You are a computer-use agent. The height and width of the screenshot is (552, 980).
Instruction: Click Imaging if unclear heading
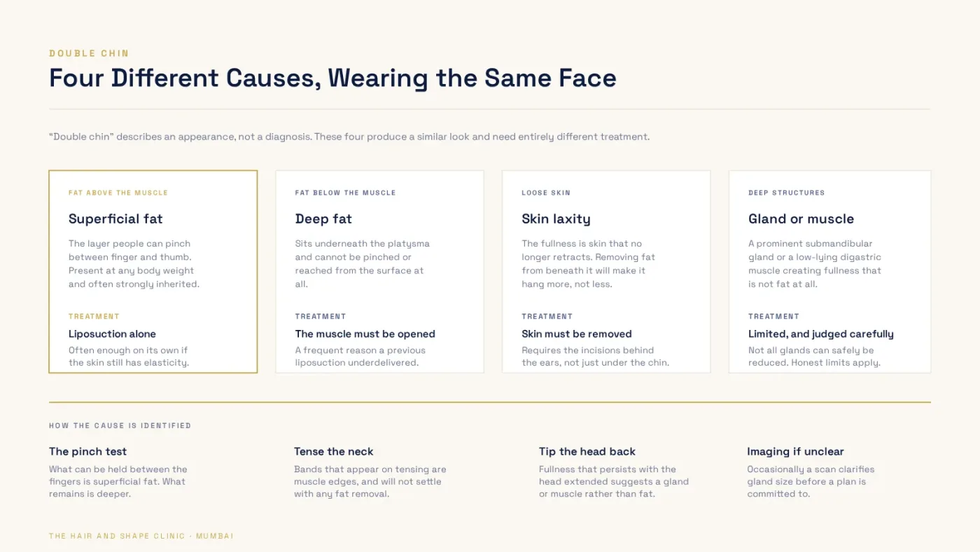(795, 451)
